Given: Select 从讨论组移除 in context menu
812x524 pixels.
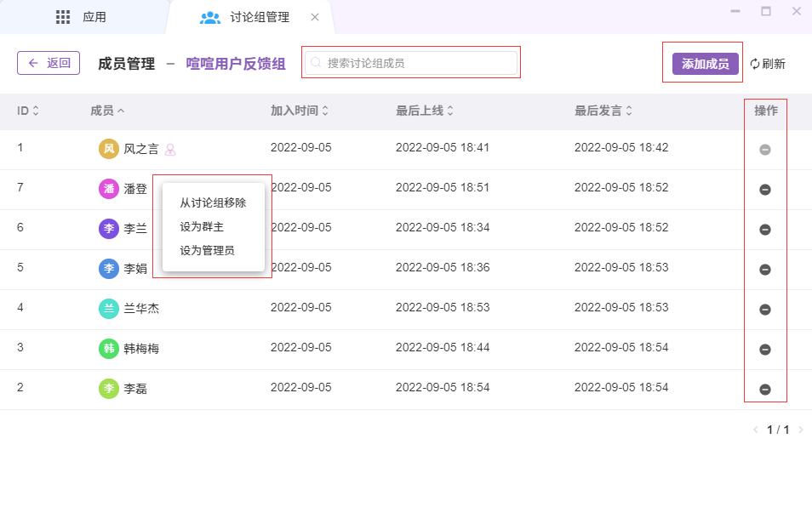Looking at the screenshot, I should click(x=213, y=203).
